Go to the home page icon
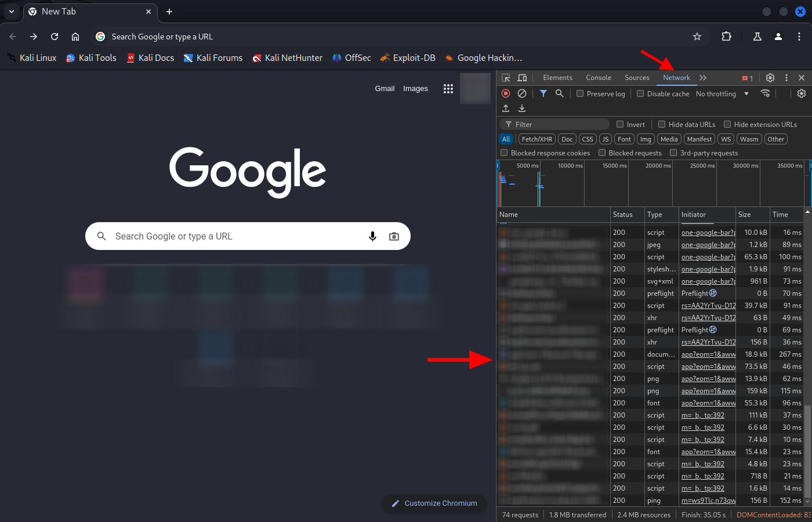 [x=75, y=37]
